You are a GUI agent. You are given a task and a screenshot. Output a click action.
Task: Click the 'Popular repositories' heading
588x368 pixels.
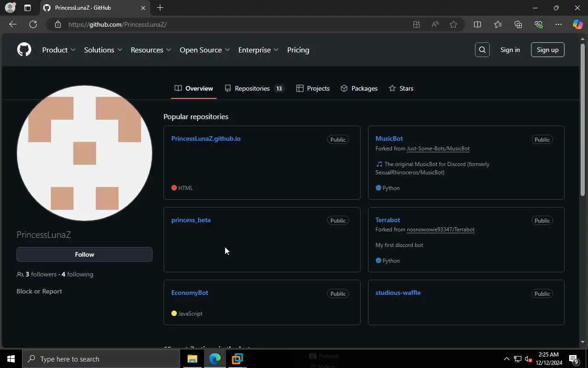click(x=196, y=116)
